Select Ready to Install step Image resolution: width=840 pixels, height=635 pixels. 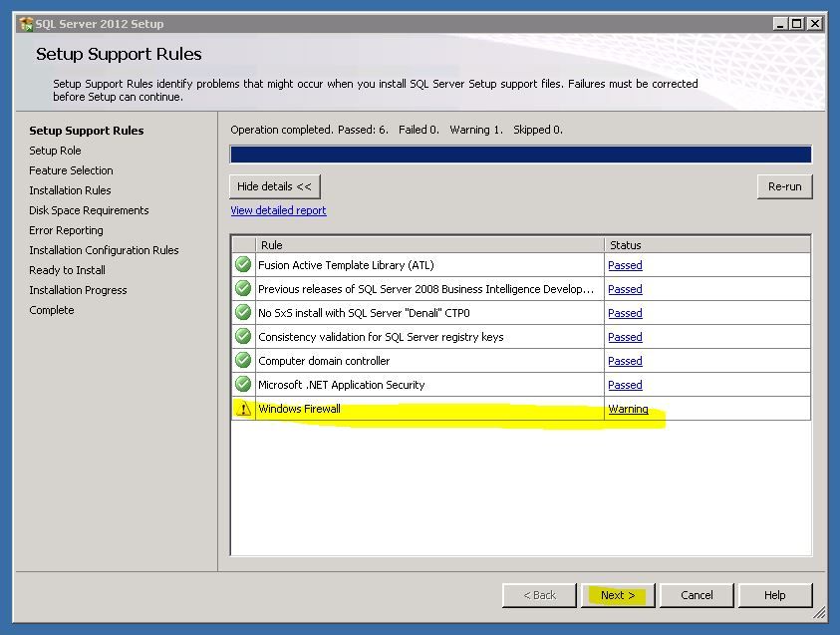[x=67, y=270]
